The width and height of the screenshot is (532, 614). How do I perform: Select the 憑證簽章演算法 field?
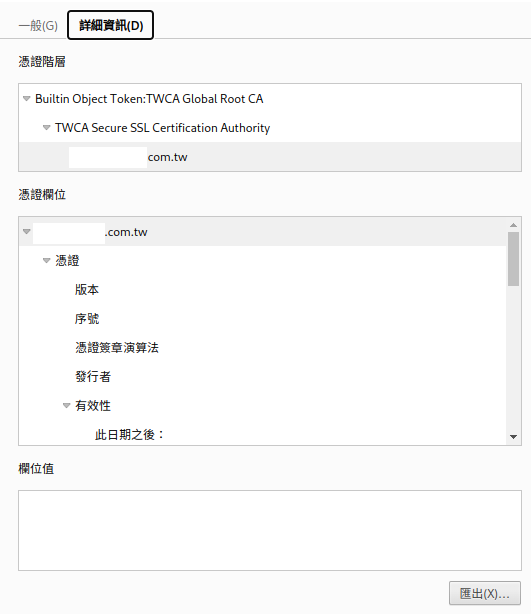pyautogui.click(x=117, y=348)
